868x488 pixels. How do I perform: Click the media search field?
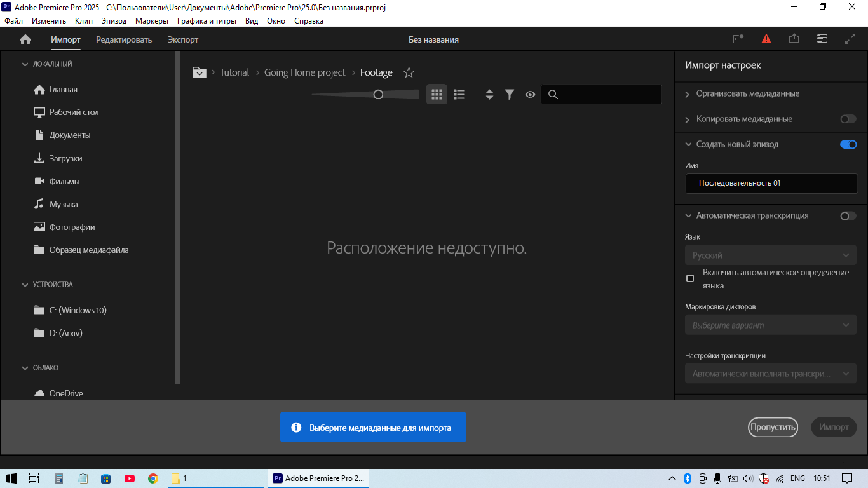click(601, 94)
